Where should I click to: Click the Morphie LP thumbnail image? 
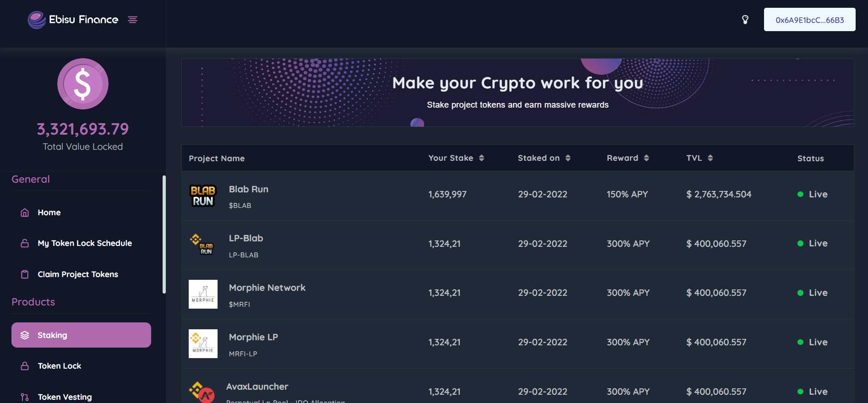coord(203,343)
